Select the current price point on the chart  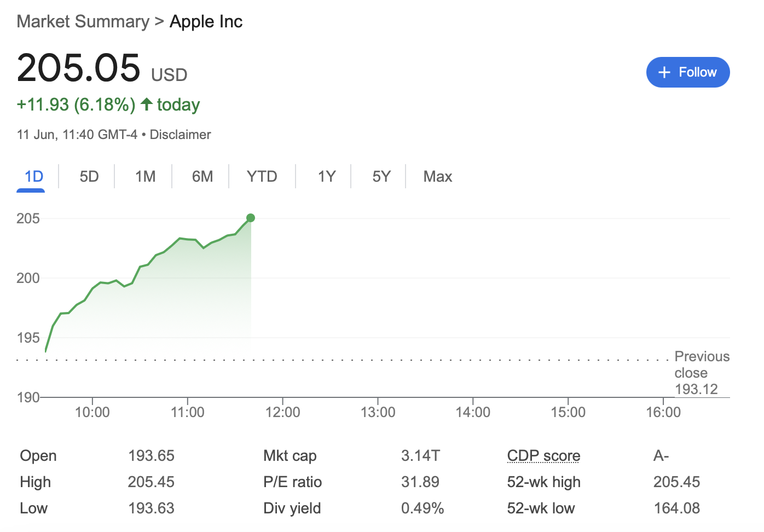tap(250, 217)
